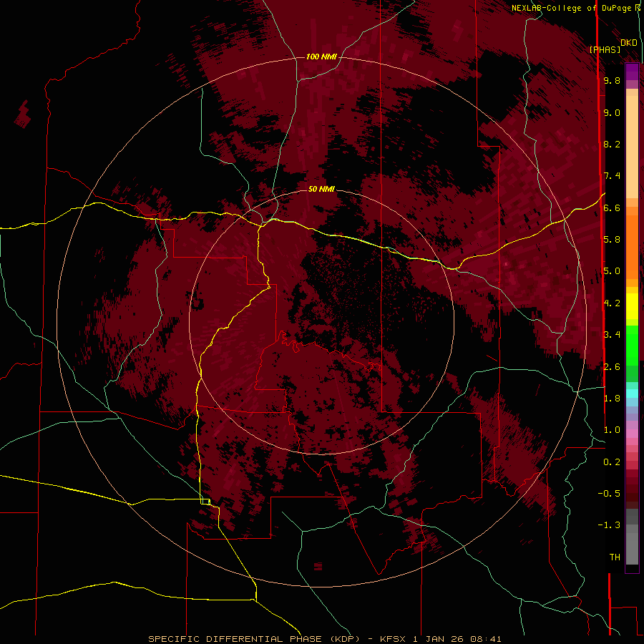Screen dimensions: 644x644
Task: Pick the yellow segment of the color bar
Action: point(632,306)
